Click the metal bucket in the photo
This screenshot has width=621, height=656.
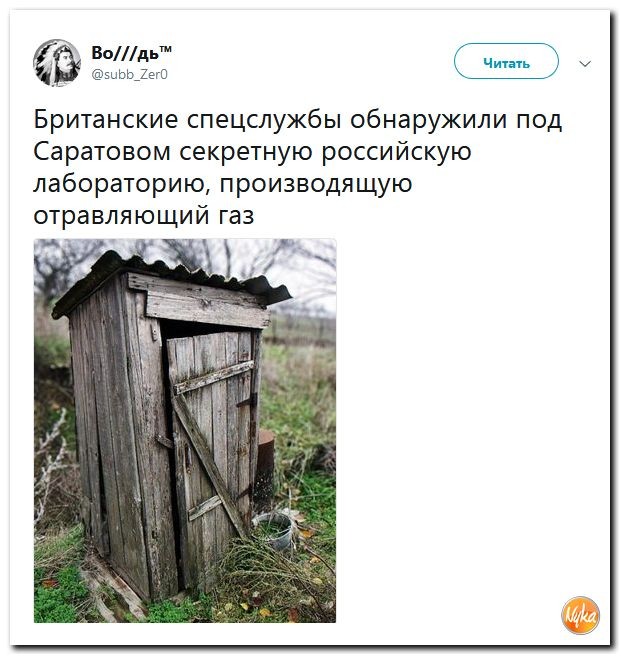(274, 530)
